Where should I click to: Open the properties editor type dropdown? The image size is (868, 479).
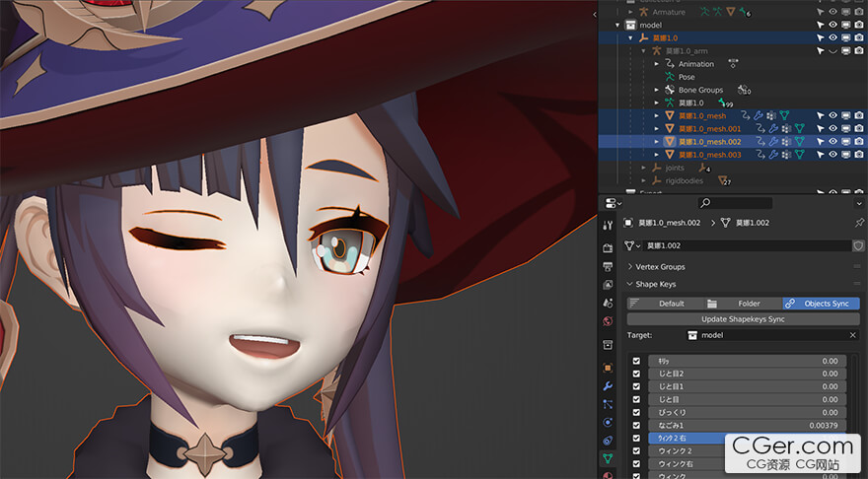tap(612, 203)
